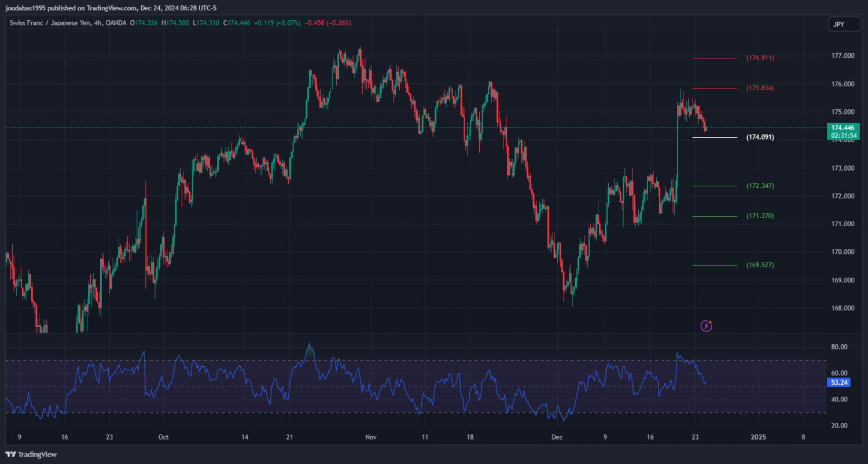Click the purple lightning event icon
The width and height of the screenshot is (868, 464).
click(x=706, y=326)
